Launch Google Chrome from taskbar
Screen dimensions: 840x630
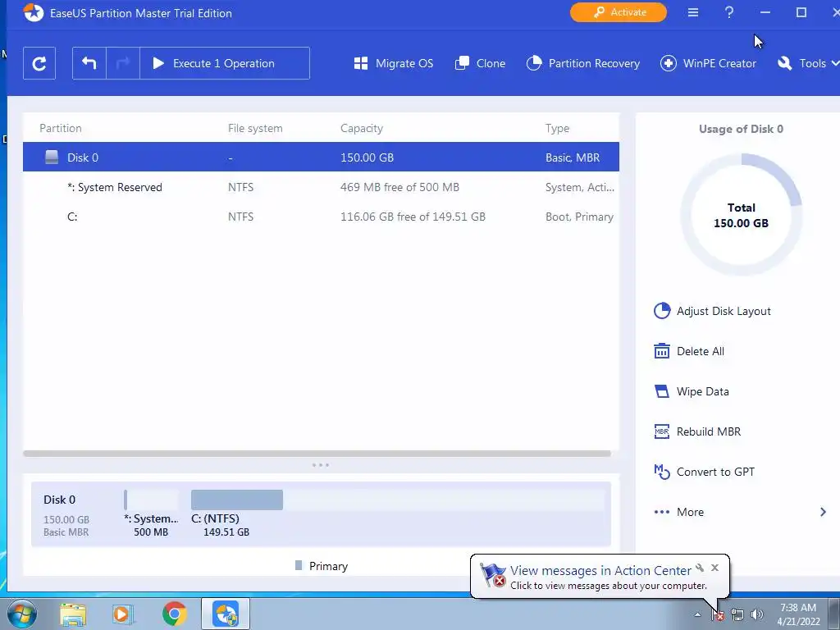click(174, 614)
